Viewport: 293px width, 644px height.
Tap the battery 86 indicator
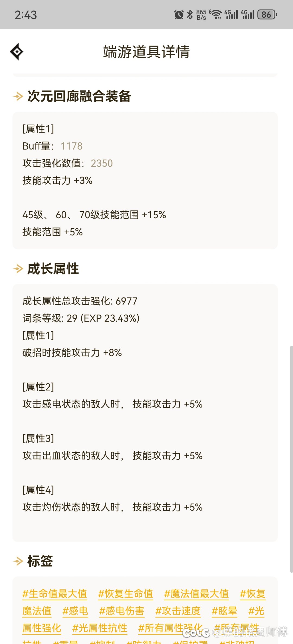pyautogui.click(x=267, y=15)
